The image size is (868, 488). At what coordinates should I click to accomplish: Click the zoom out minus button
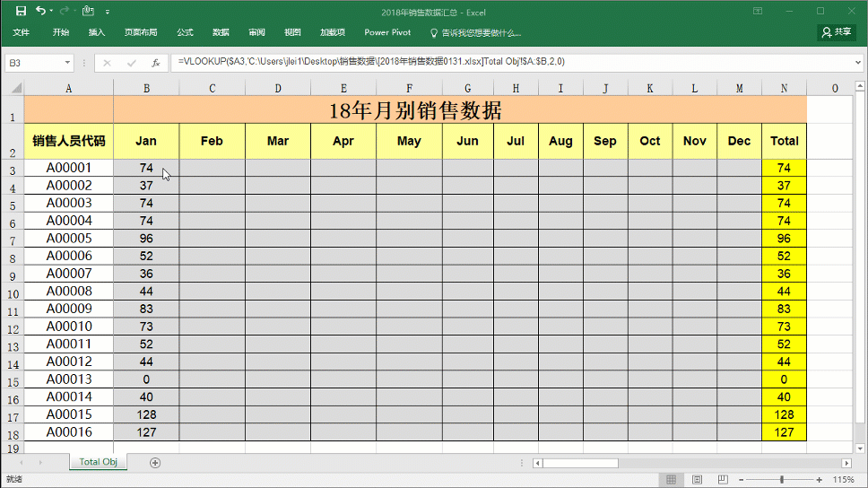click(742, 480)
